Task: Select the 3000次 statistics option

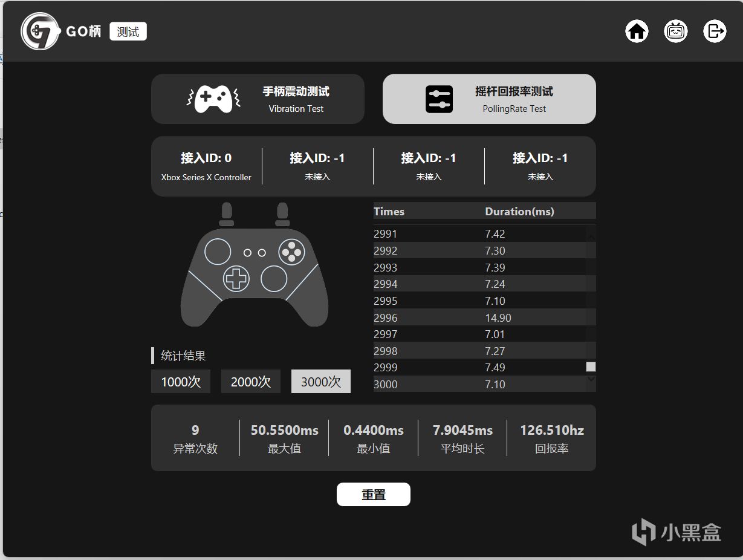Action: click(x=321, y=382)
